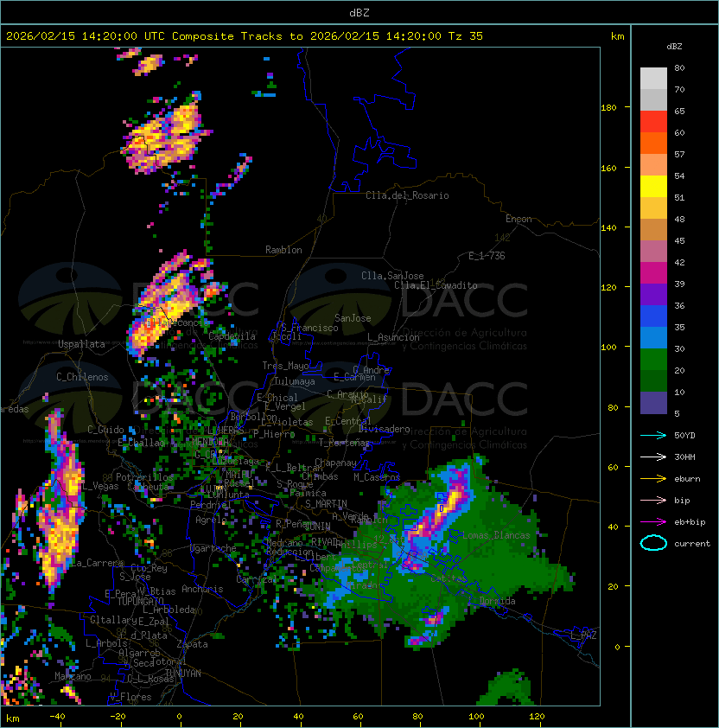Click the yellow eburn arrow in legend
Viewport: 719px width, 728px height.
point(653,479)
